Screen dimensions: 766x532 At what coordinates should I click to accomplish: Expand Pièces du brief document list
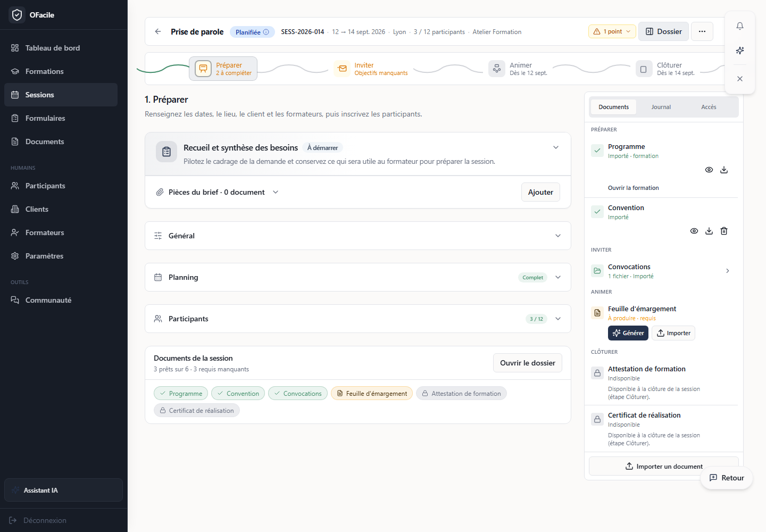276,192
